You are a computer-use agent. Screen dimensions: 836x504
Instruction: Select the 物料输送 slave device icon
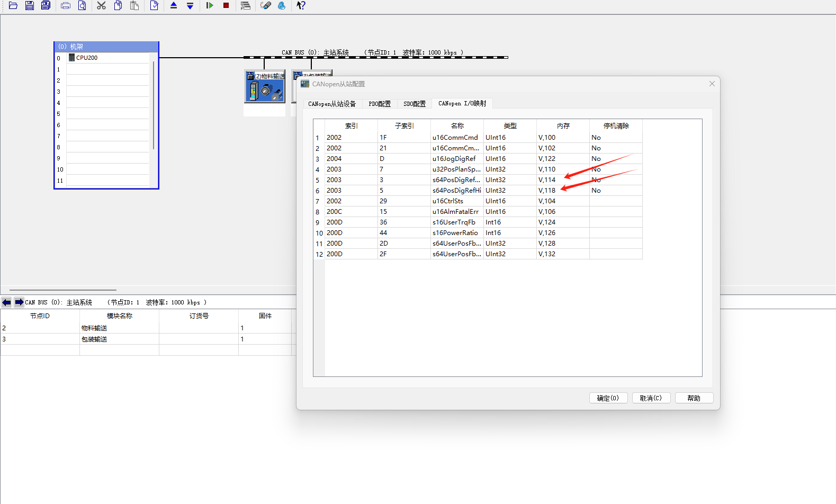tap(265, 86)
